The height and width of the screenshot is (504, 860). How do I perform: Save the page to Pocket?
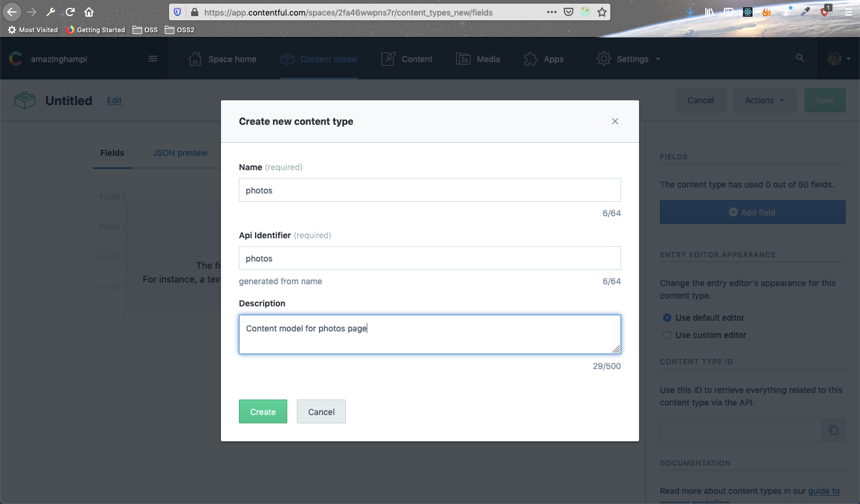tap(569, 12)
